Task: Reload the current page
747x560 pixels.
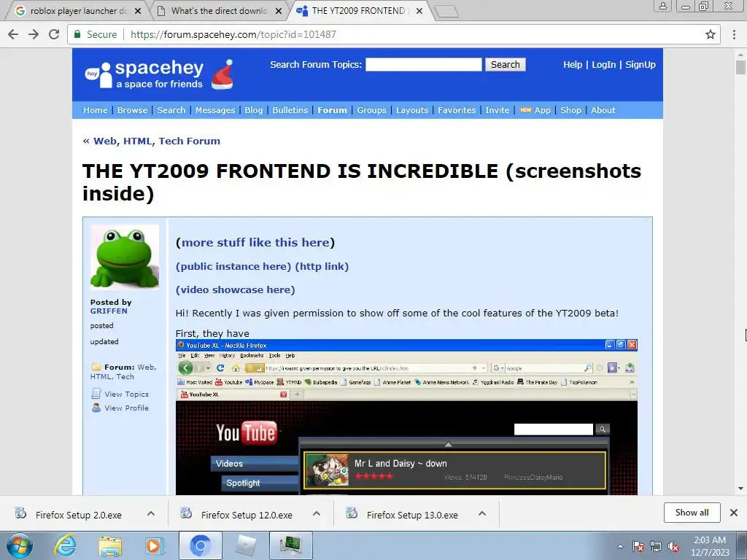Action: coord(54,34)
